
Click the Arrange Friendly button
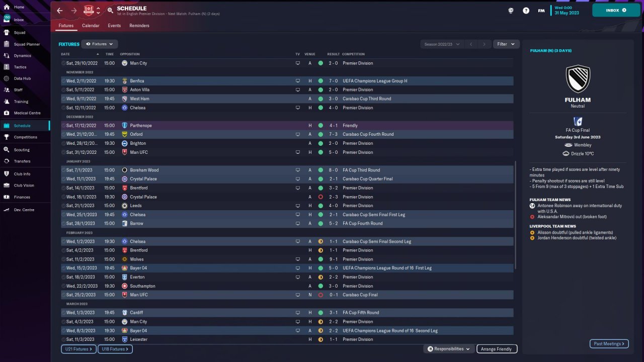(496, 349)
